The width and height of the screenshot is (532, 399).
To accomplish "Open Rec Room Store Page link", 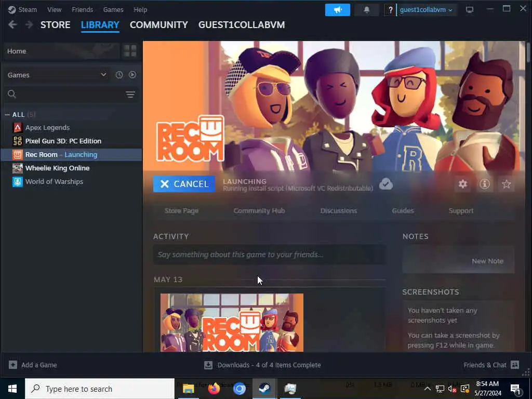I will [181, 211].
